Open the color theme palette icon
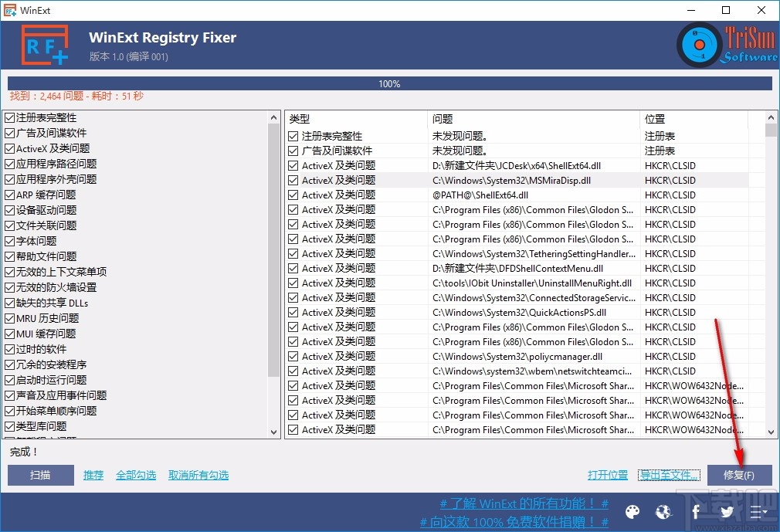Viewport: 780px width, 532px height. pyautogui.click(x=632, y=512)
